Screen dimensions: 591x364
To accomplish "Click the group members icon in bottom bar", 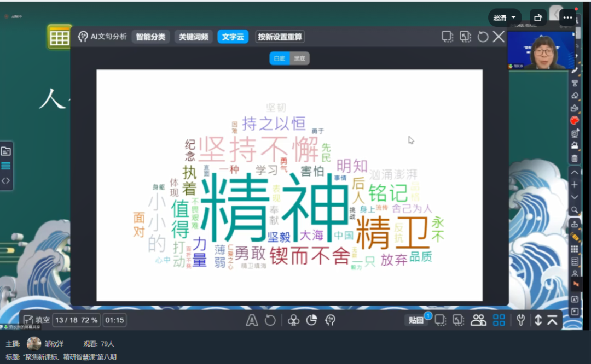I will (x=478, y=320).
